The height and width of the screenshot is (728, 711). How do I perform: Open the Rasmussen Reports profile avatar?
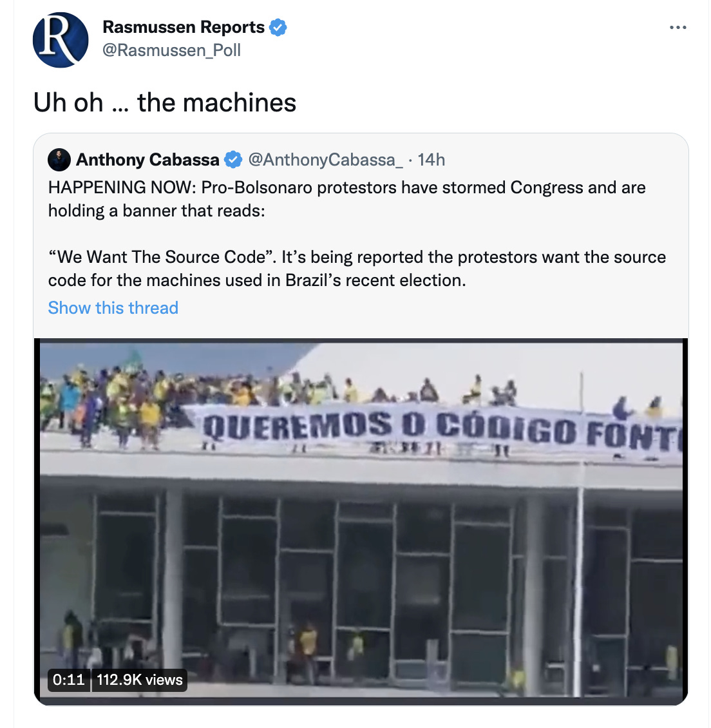point(61,40)
